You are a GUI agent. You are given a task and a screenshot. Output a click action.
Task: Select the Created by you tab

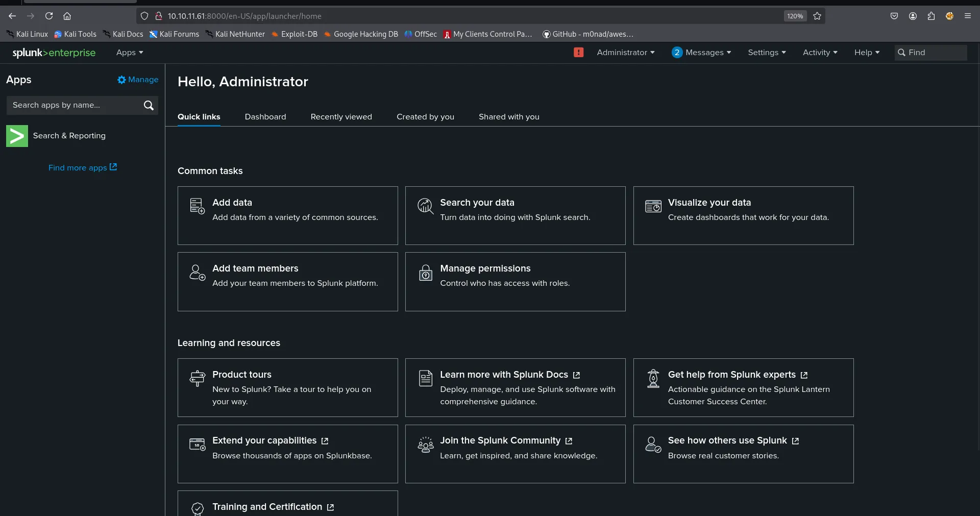click(x=425, y=117)
